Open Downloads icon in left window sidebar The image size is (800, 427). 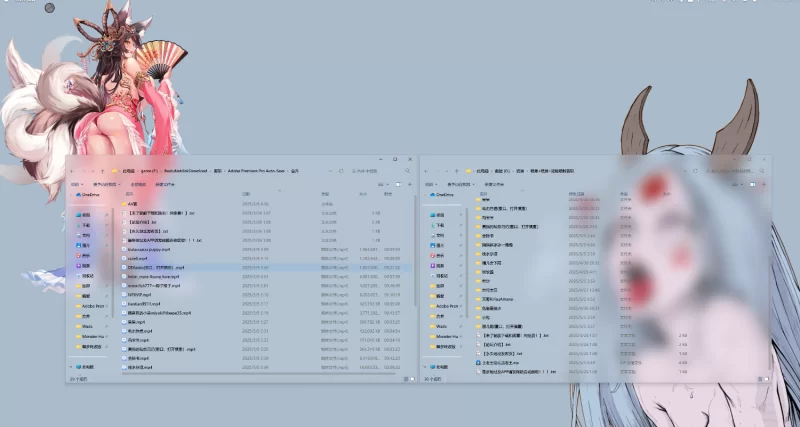tap(79, 225)
